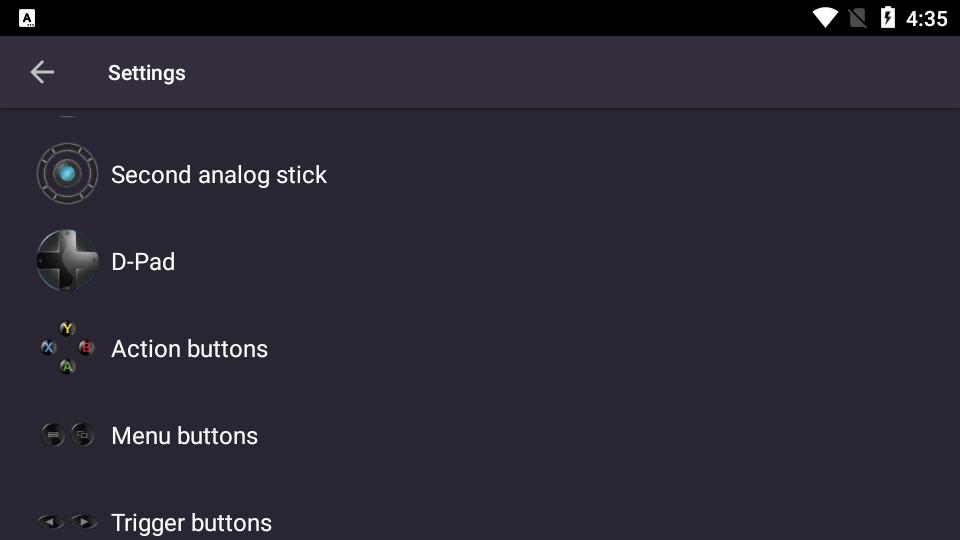Open Action buttons settings
The image size is (960, 540).
480,348
